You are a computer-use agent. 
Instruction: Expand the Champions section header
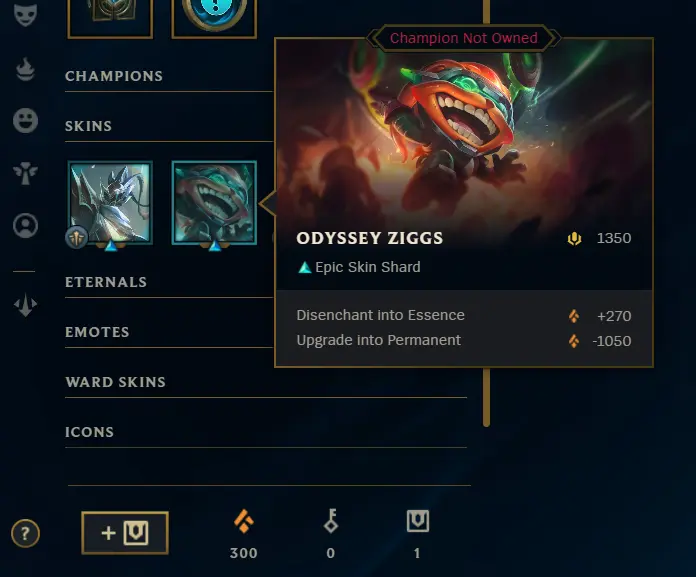114,76
